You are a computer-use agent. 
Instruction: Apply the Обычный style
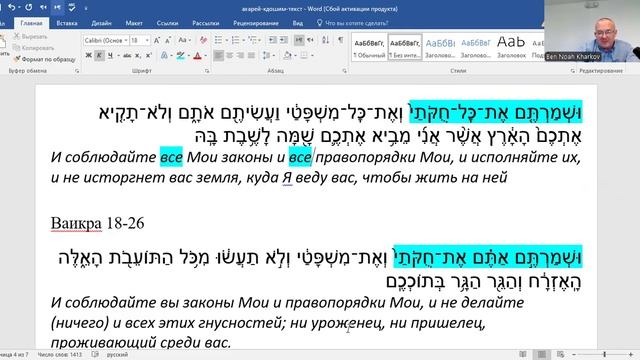369,48
